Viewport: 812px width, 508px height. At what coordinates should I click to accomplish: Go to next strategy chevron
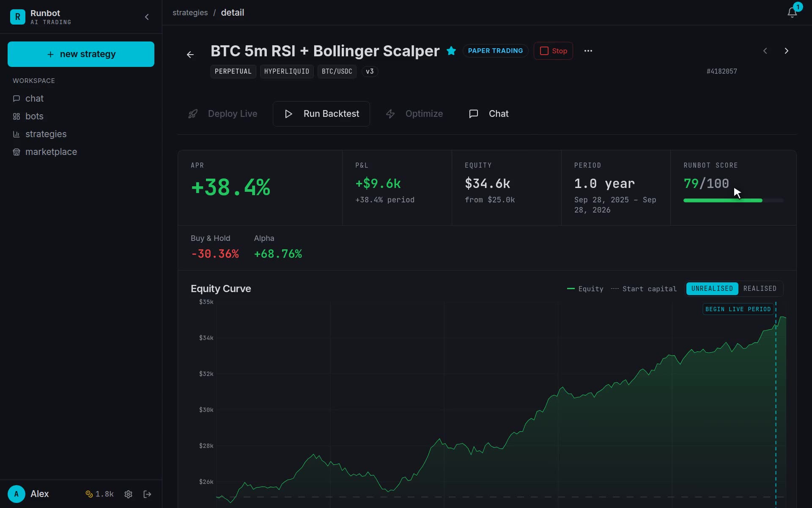[x=786, y=51]
